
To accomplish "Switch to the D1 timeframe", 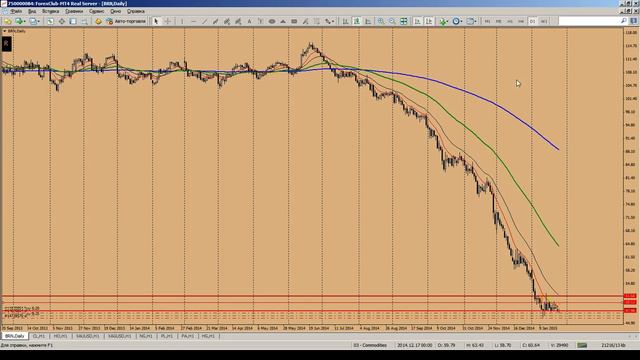I will click(532, 21).
